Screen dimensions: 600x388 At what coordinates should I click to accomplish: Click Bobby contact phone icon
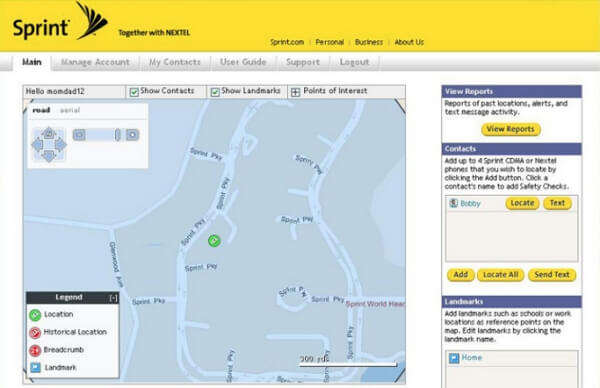[453, 203]
